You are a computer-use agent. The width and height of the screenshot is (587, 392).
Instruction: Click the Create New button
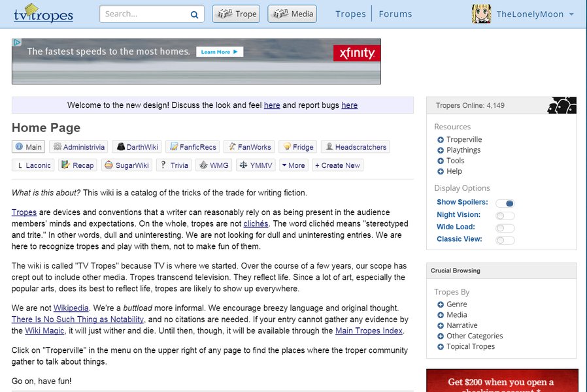[338, 165]
